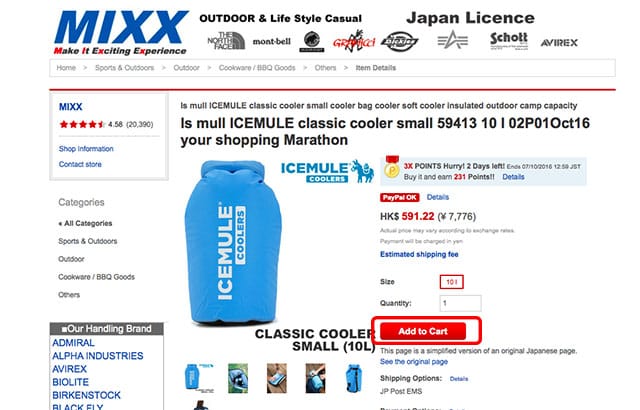Image resolution: width=640 pixels, height=410 pixels.
Task: Click the MIXX store logo
Action: (120, 33)
